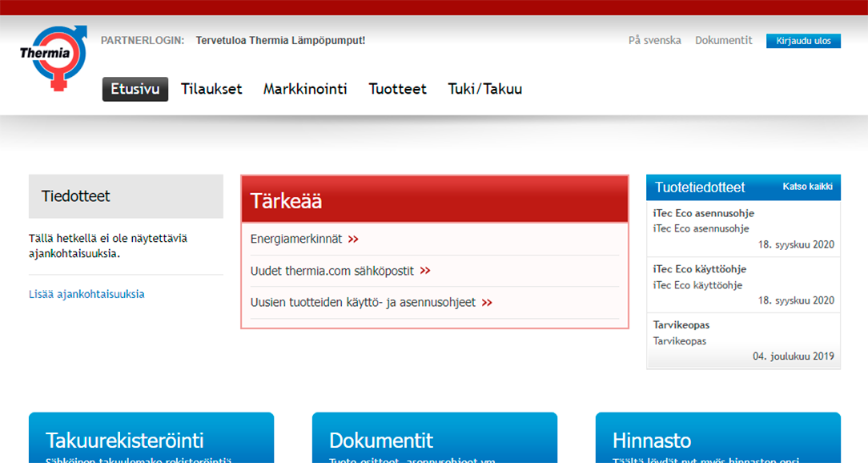The image size is (868, 463).
Task: Log out with Kirjaudu ulos button
Action: pos(803,41)
